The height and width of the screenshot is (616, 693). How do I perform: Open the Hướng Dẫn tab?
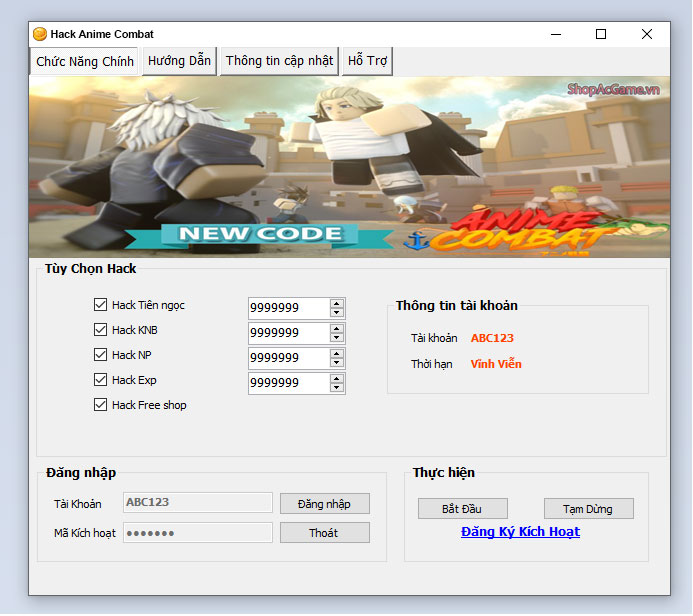point(179,61)
